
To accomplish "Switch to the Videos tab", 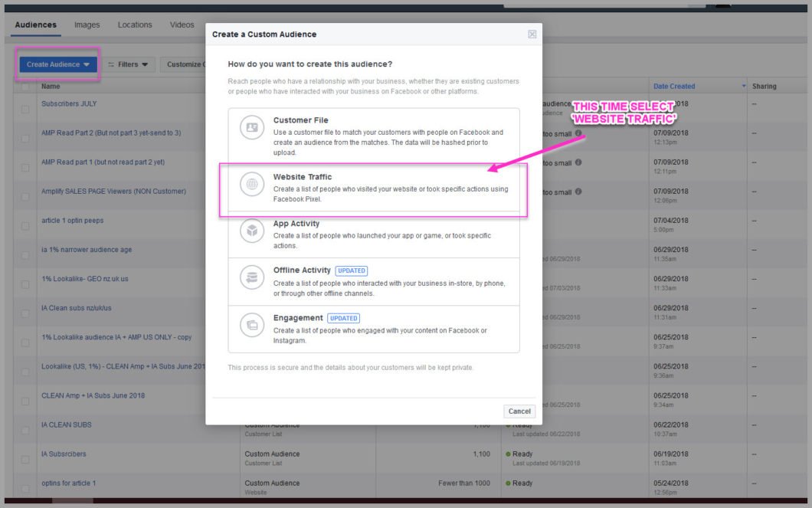I will coord(182,25).
